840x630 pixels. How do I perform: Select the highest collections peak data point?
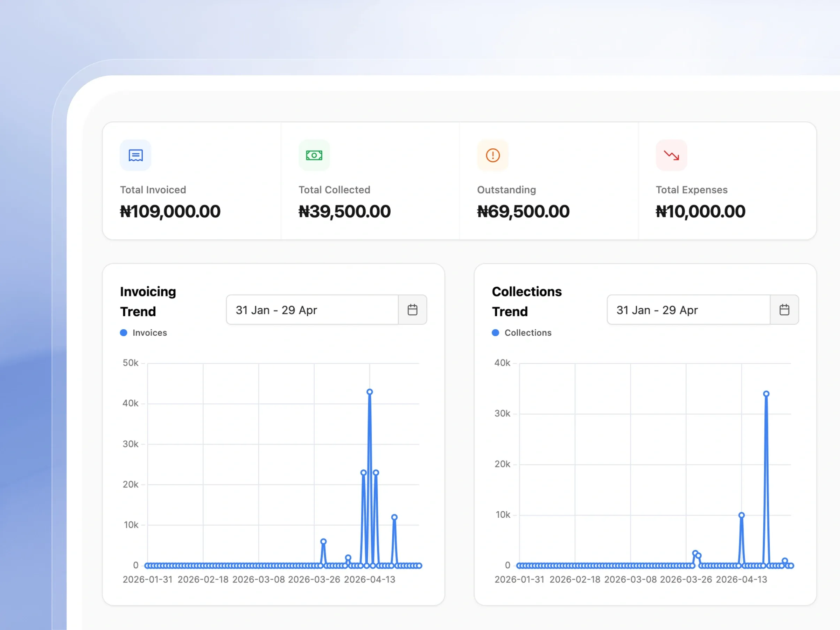(766, 394)
